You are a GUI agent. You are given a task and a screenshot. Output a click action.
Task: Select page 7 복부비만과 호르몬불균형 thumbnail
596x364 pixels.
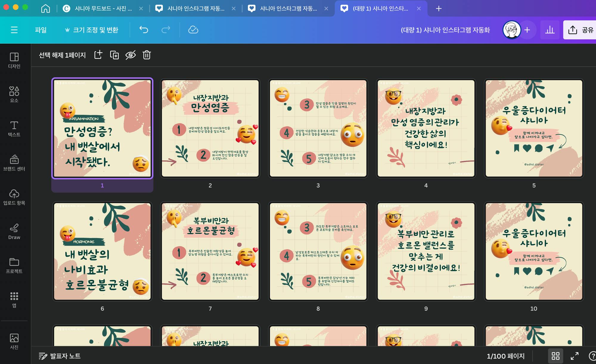coord(210,251)
